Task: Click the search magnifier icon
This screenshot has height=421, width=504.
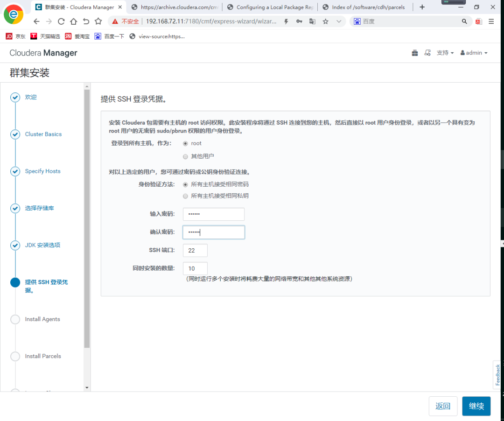Action: [x=464, y=21]
